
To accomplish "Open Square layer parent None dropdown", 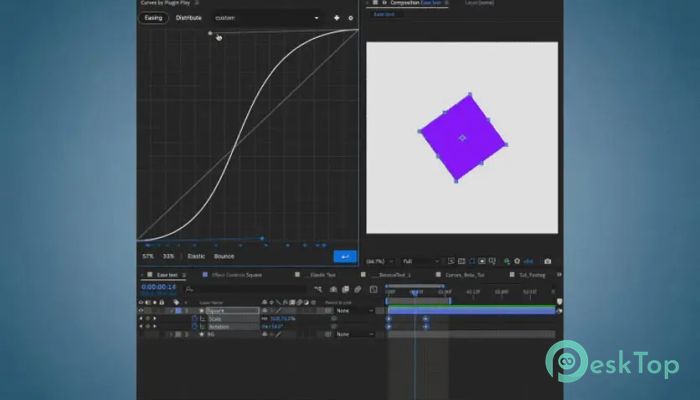I will [355, 310].
